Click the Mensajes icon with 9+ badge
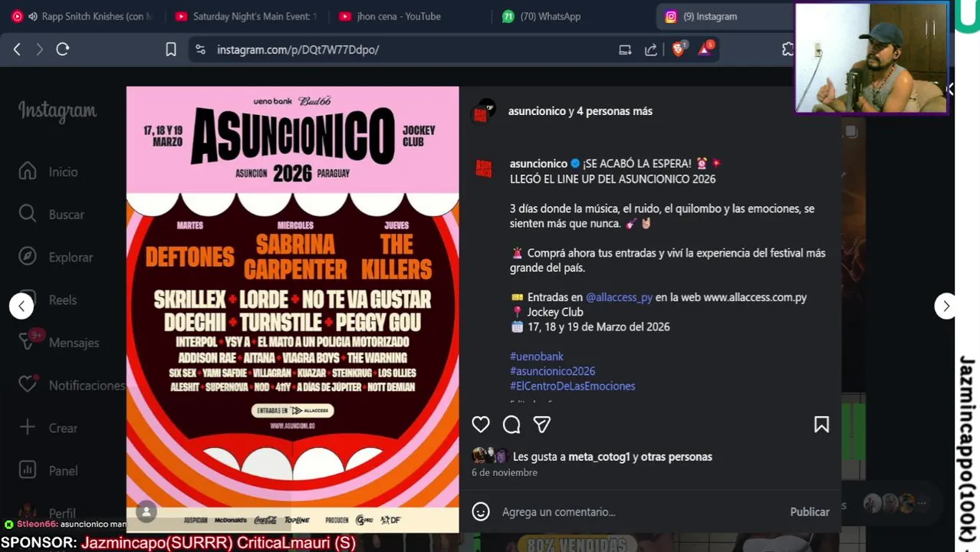Viewport: 980px width, 552px height. (x=29, y=340)
